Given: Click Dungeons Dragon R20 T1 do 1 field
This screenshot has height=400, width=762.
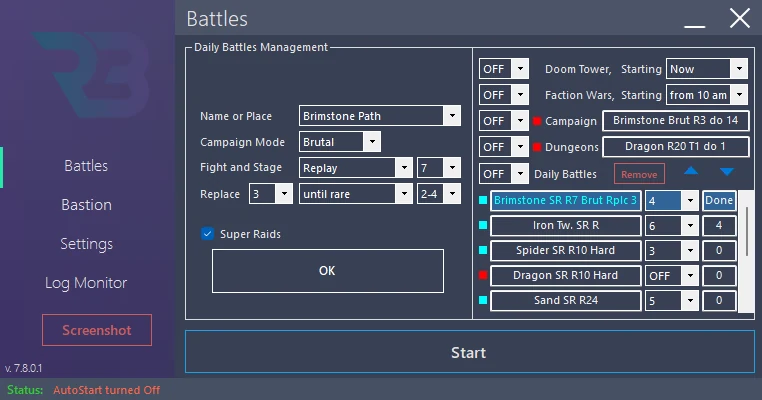Looking at the screenshot, I should point(675,146).
